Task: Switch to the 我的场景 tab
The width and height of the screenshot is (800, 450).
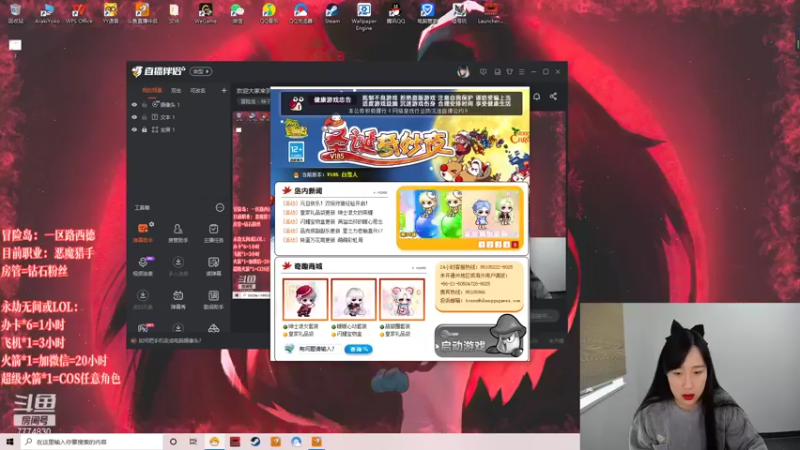Action: point(152,90)
